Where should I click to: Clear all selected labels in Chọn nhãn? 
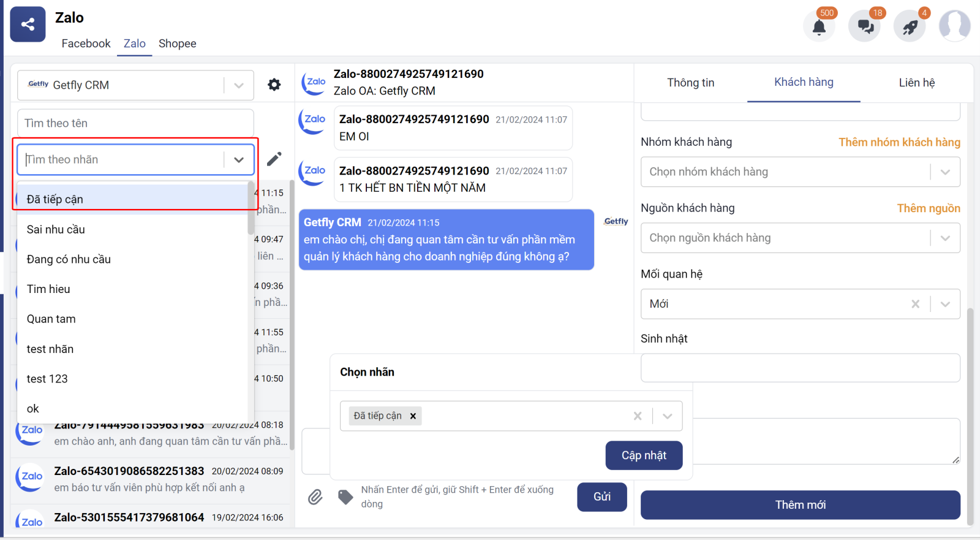click(638, 416)
